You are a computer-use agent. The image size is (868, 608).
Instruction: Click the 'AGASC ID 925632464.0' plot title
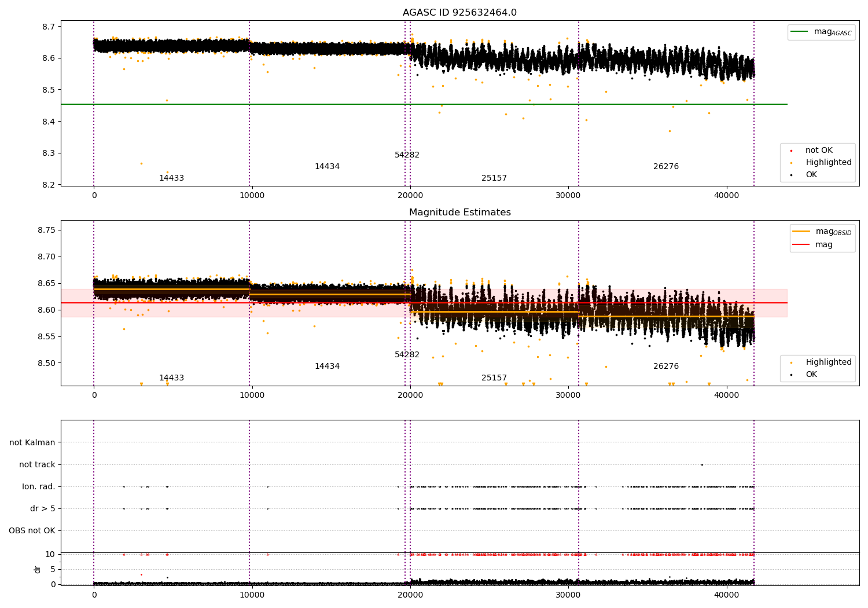point(459,13)
